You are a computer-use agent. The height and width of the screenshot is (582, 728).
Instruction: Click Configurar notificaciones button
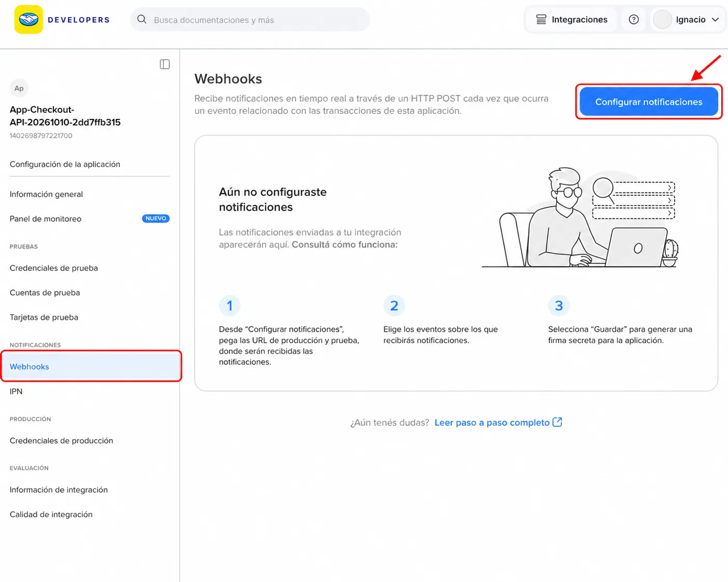tap(649, 102)
